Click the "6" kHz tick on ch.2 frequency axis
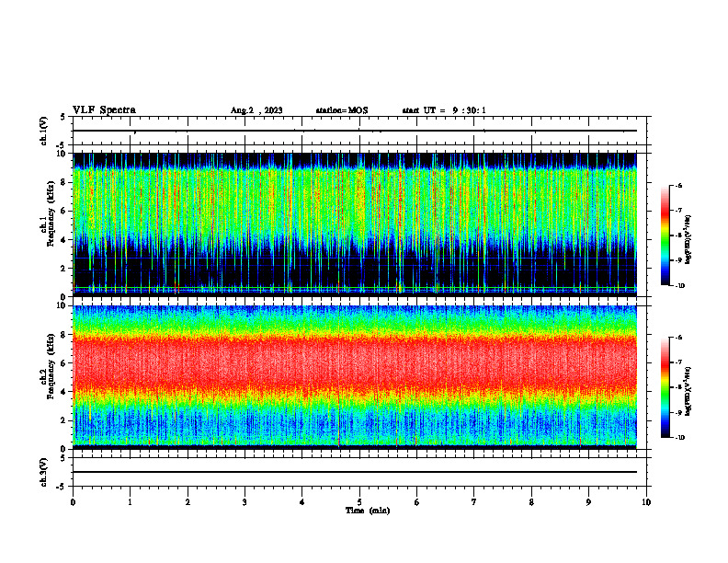The width and height of the screenshot is (728, 563). [x=63, y=363]
